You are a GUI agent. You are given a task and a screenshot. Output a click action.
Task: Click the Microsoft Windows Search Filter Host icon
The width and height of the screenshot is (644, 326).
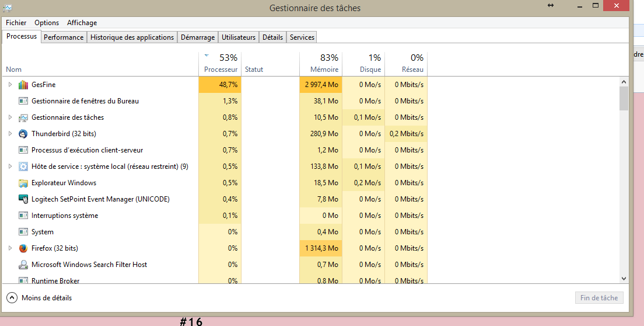(x=23, y=265)
